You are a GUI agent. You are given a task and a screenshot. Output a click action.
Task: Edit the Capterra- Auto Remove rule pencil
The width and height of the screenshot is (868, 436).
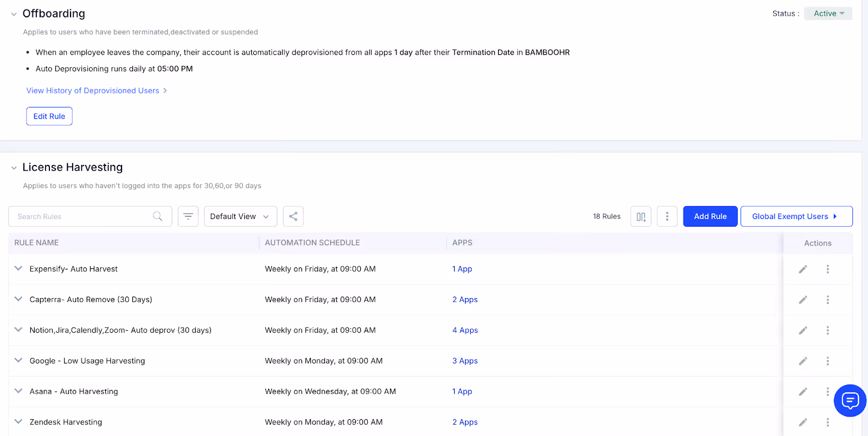[x=803, y=300]
